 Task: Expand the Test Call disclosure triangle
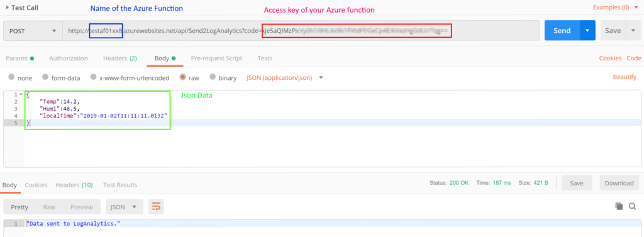(8, 8)
